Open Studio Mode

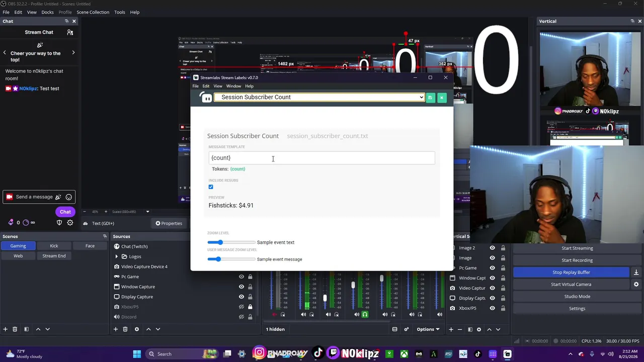pyautogui.click(x=577, y=296)
